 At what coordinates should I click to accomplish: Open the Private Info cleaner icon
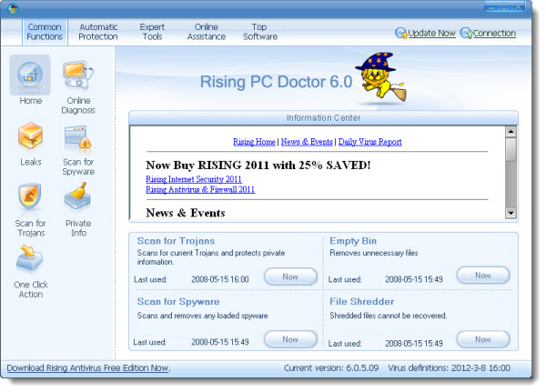coord(78,197)
